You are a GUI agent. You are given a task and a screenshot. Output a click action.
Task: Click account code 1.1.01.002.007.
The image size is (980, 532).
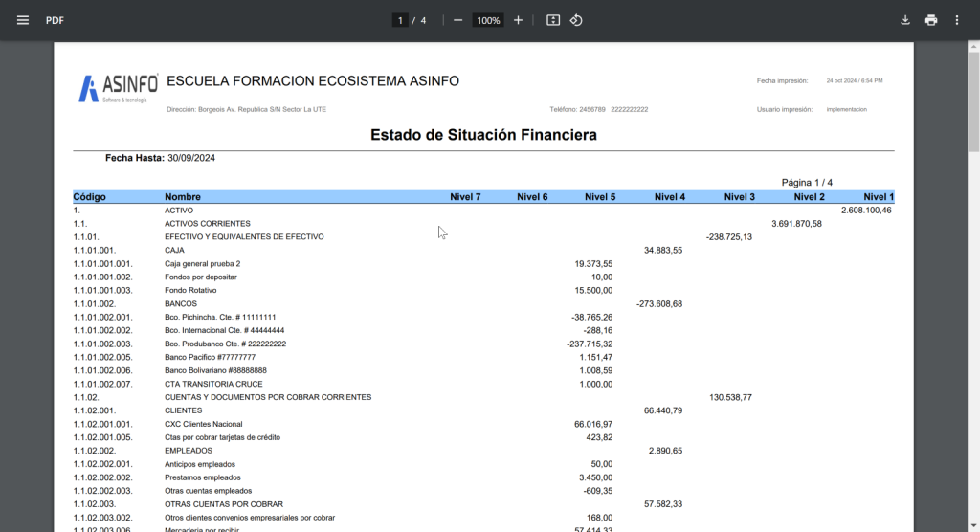point(103,385)
